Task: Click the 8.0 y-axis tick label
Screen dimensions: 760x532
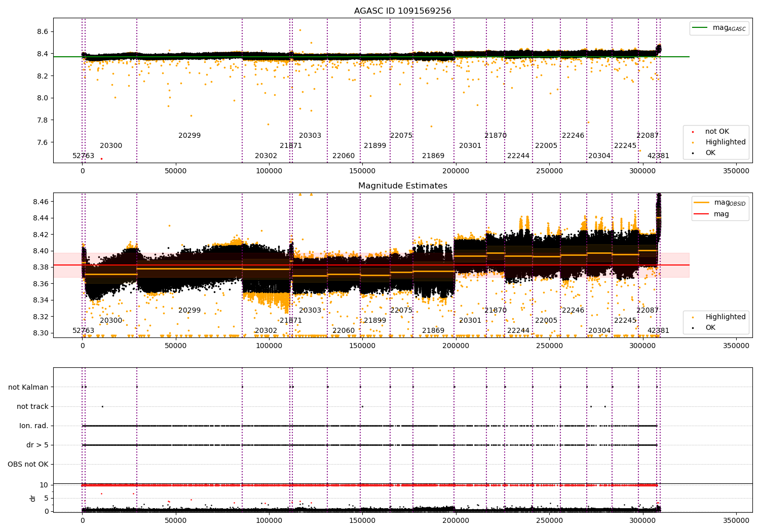Action: tap(43, 98)
